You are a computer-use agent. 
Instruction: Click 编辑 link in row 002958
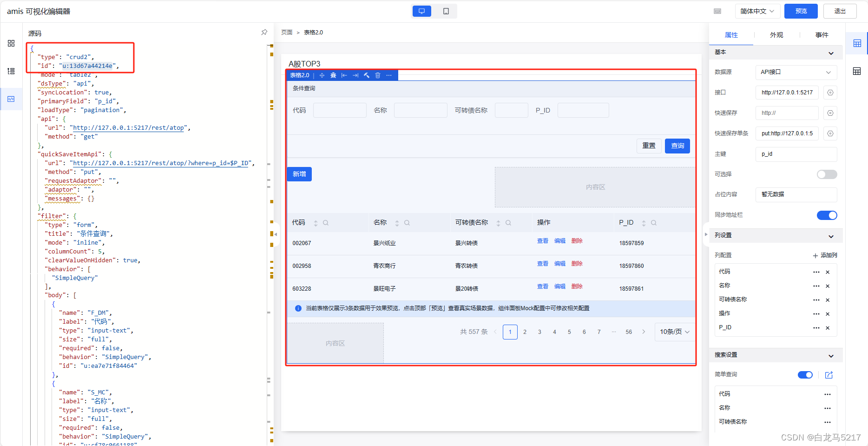click(560, 264)
